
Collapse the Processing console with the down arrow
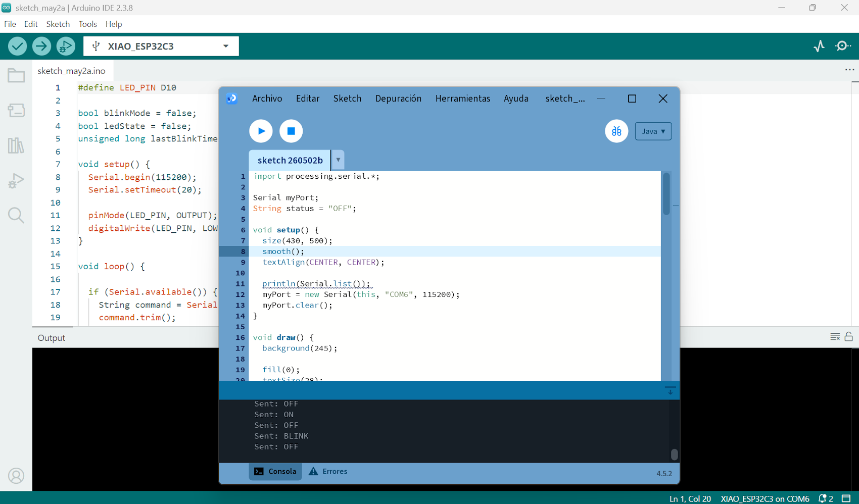(x=671, y=390)
